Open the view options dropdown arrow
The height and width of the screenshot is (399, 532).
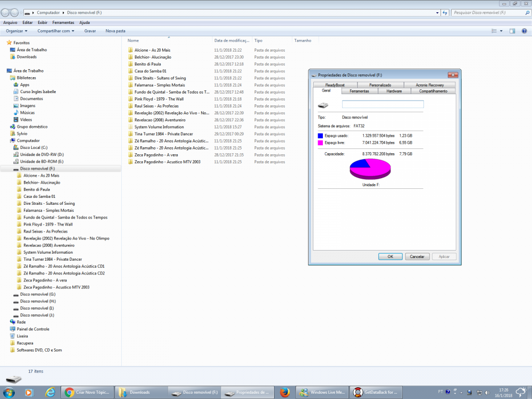click(x=501, y=31)
